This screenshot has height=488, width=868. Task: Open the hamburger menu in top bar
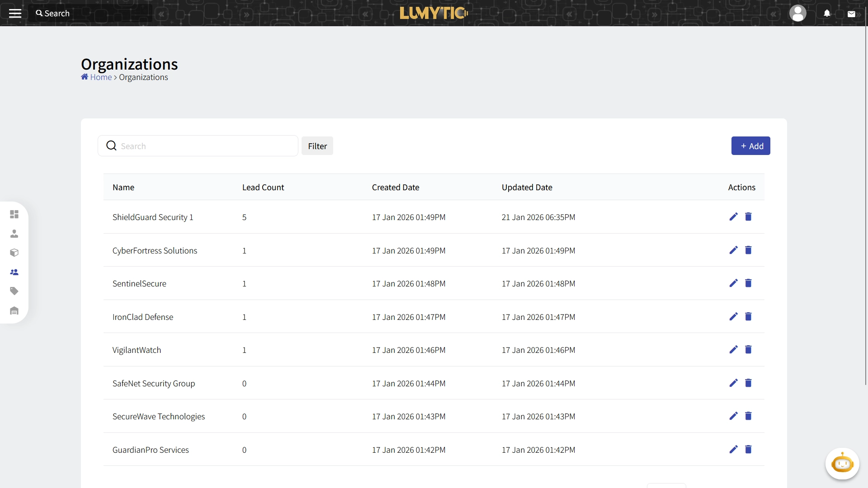(x=15, y=13)
